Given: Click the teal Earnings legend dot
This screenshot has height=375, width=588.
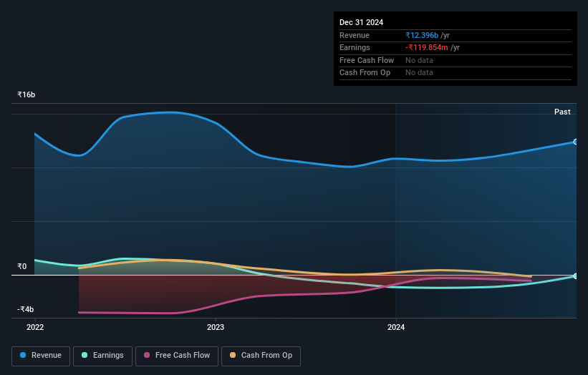Looking at the screenshot, I should (x=85, y=355).
